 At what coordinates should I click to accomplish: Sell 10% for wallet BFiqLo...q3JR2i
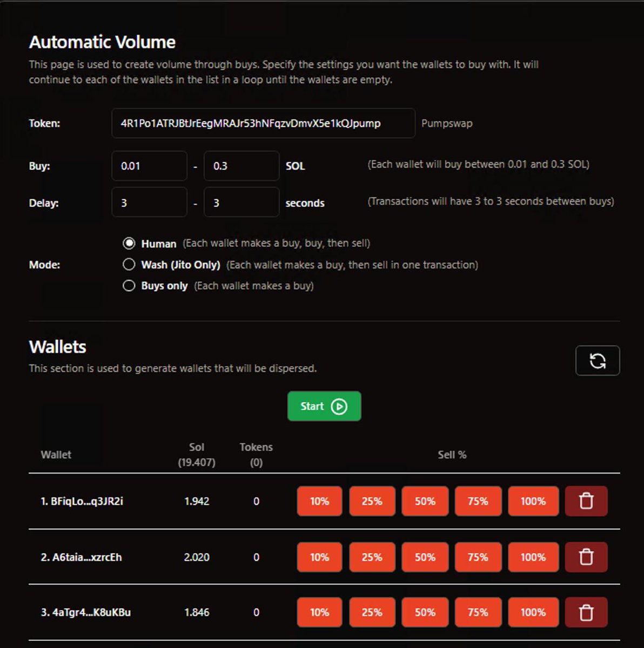coord(319,501)
